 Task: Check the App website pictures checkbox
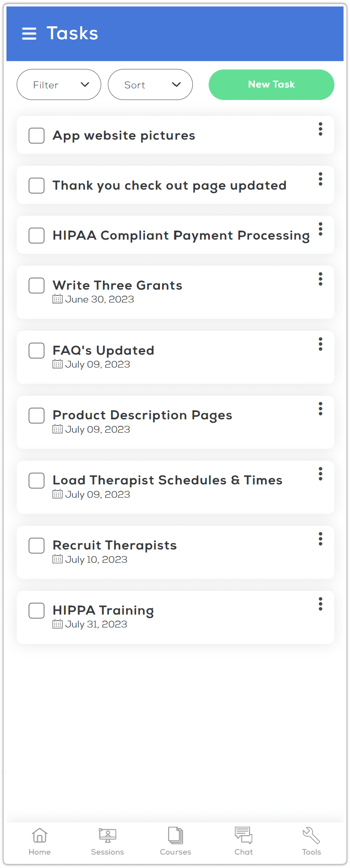click(37, 135)
